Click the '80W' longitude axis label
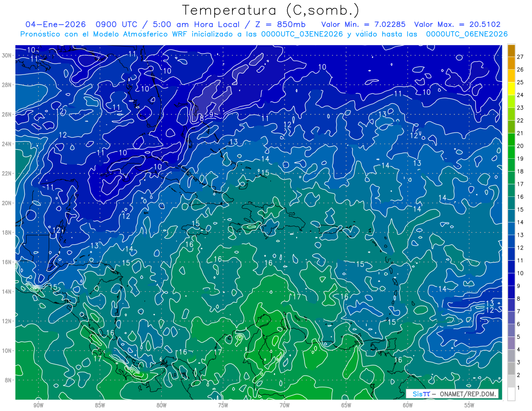The height and width of the screenshot is (411, 532). 161,405
